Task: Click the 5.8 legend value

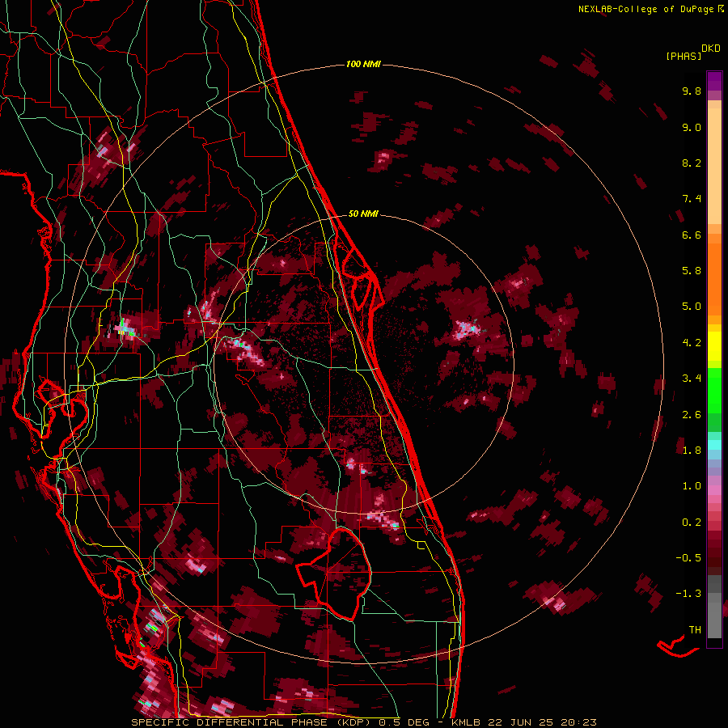Action: pos(692,271)
